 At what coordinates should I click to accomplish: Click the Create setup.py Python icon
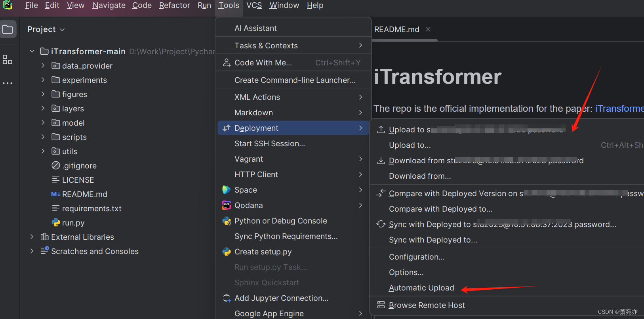pyautogui.click(x=227, y=252)
